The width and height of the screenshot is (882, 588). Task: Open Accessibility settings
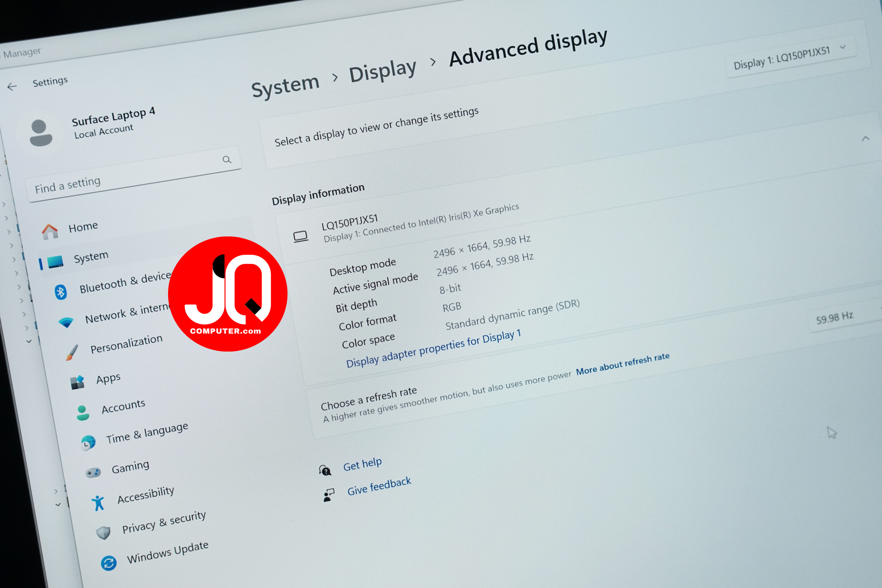(x=146, y=495)
